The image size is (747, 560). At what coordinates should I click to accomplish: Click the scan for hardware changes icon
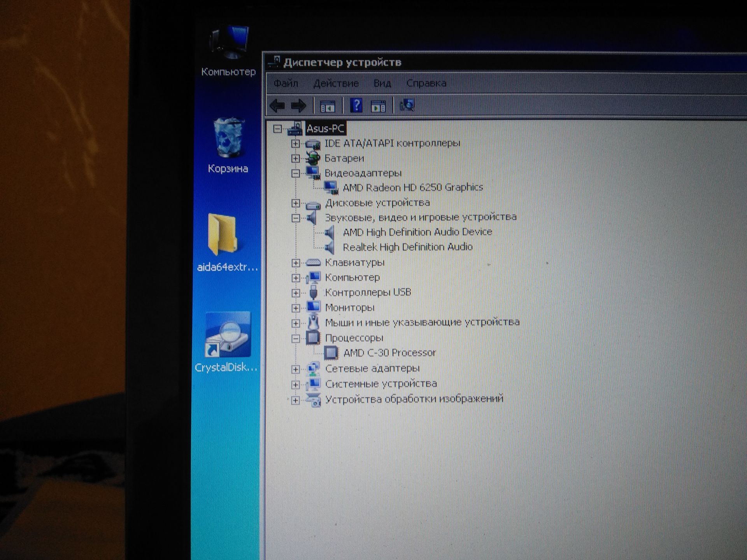[x=407, y=105]
